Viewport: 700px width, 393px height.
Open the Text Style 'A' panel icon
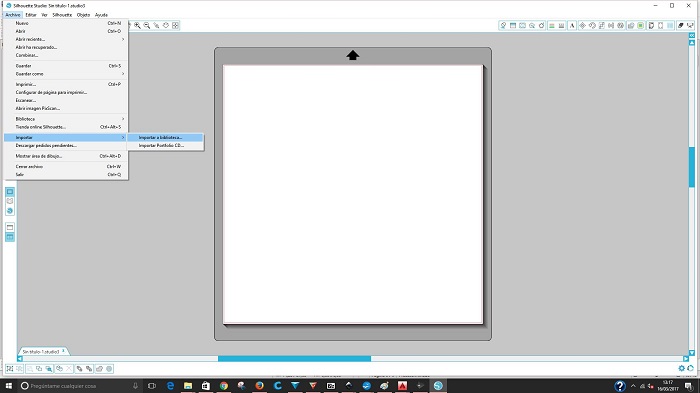(x=572, y=25)
